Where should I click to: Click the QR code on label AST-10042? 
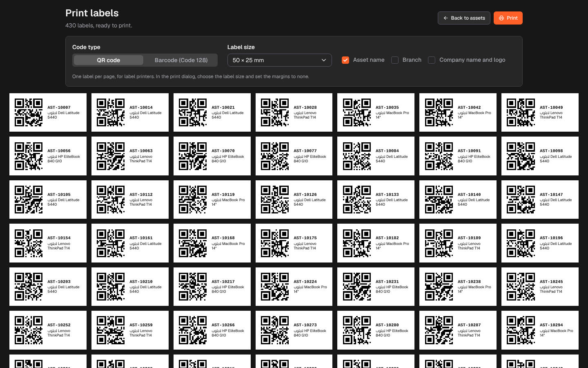[x=439, y=112]
